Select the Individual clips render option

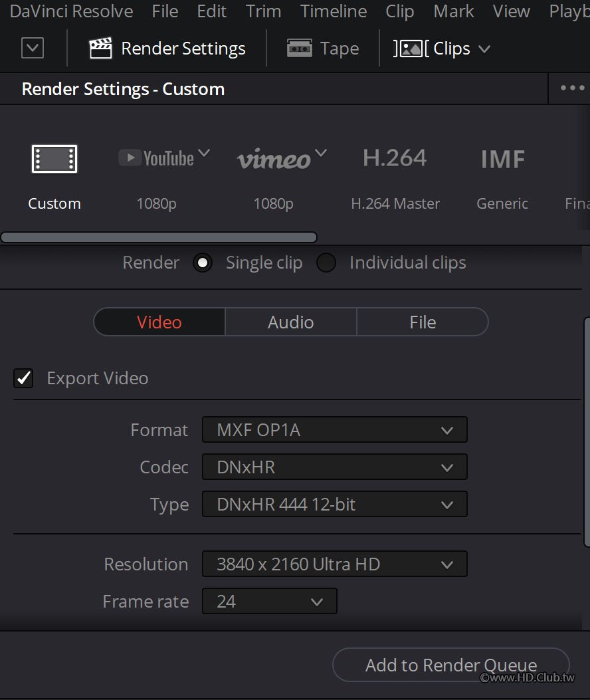(x=326, y=263)
